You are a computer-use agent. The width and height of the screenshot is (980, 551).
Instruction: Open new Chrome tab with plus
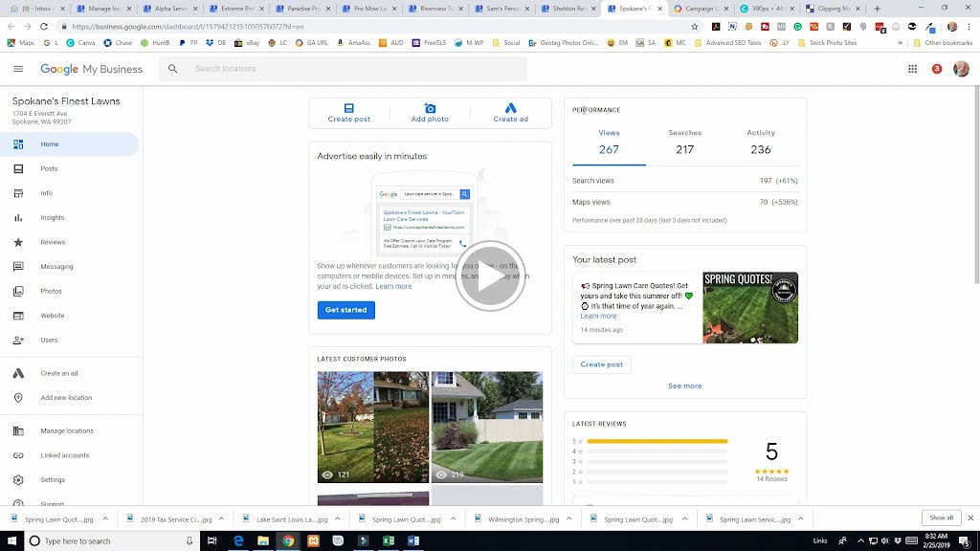click(877, 9)
